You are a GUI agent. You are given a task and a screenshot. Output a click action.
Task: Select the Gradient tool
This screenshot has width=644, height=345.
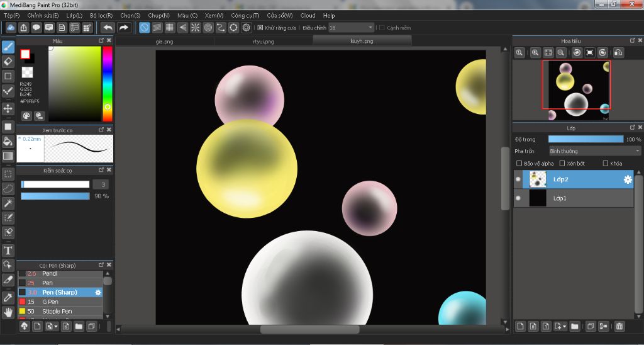(8, 156)
